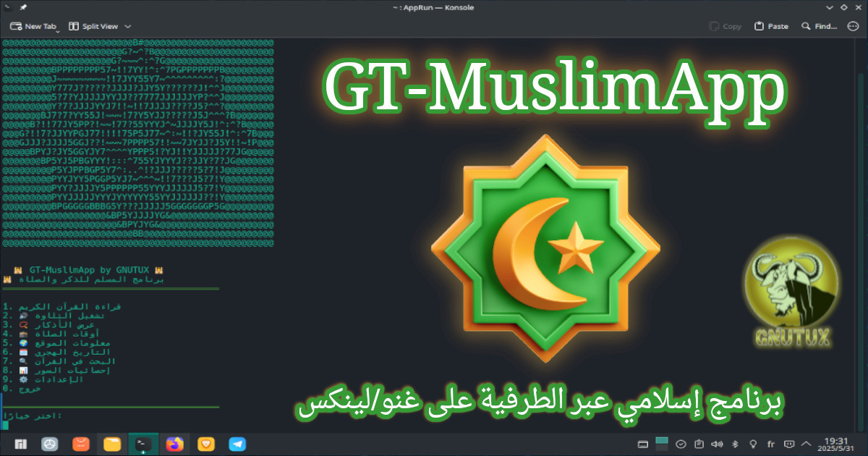Open Brave browser from the taskbar

click(x=205, y=444)
